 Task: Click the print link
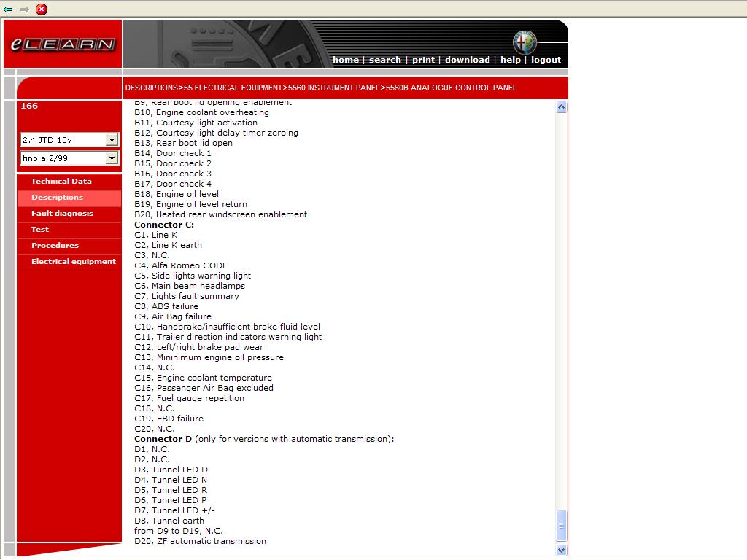tap(423, 60)
